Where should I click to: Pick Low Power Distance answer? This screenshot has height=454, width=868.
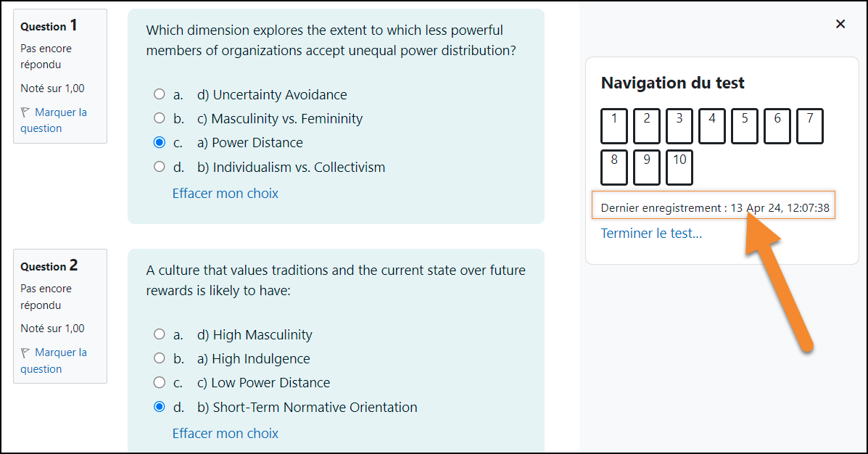click(160, 382)
